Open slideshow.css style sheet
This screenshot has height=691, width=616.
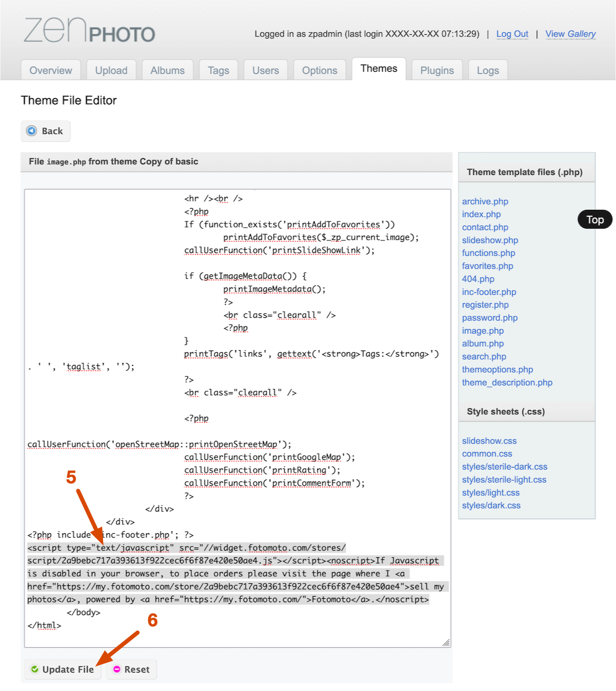pyautogui.click(x=489, y=441)
